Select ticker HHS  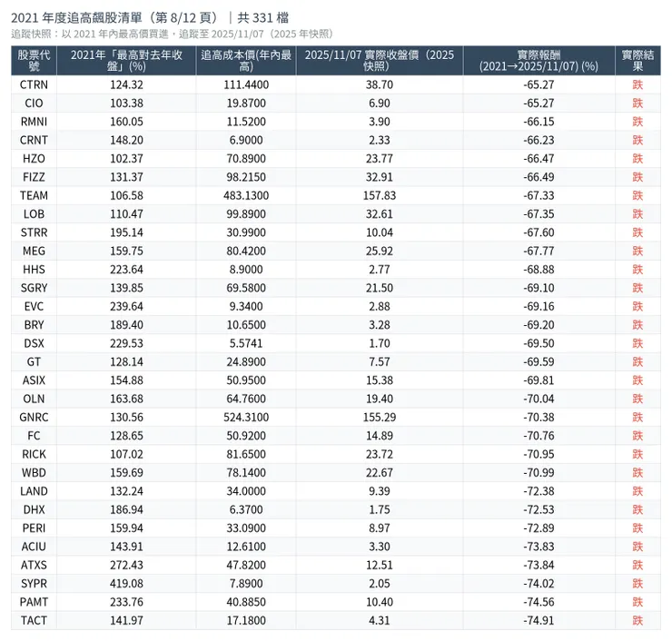tap(34, 270)
